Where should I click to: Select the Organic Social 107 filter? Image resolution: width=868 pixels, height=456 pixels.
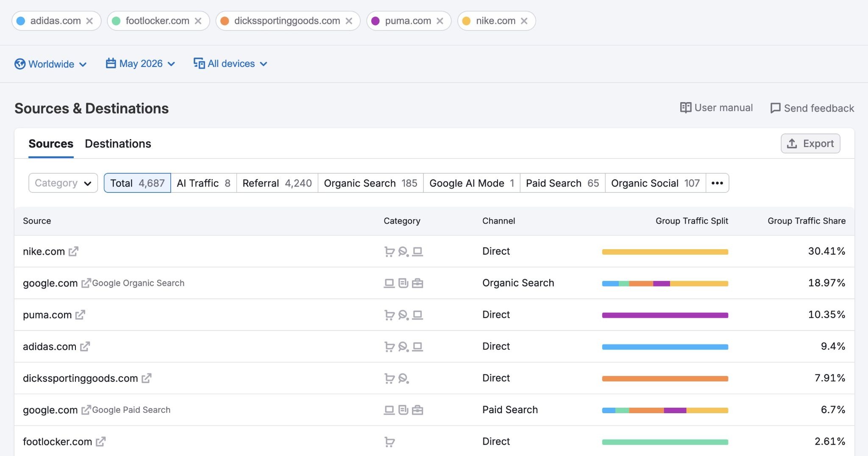[x=655, y=183]
